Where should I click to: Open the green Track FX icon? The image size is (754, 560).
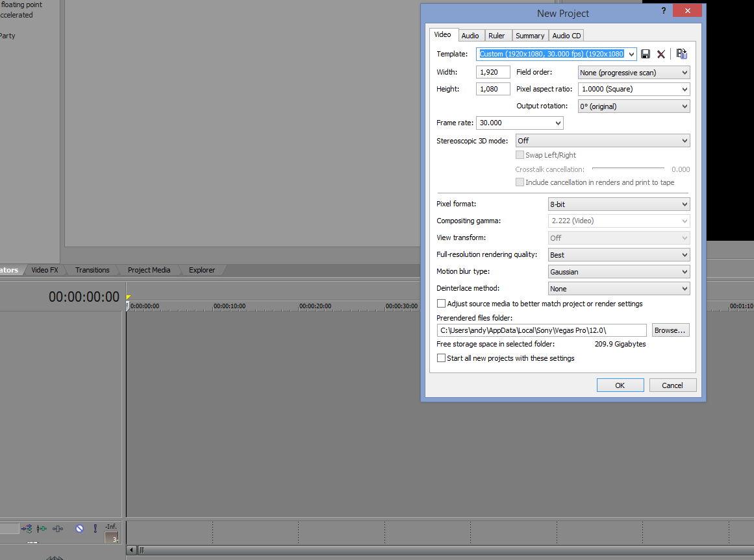point(42,528)
